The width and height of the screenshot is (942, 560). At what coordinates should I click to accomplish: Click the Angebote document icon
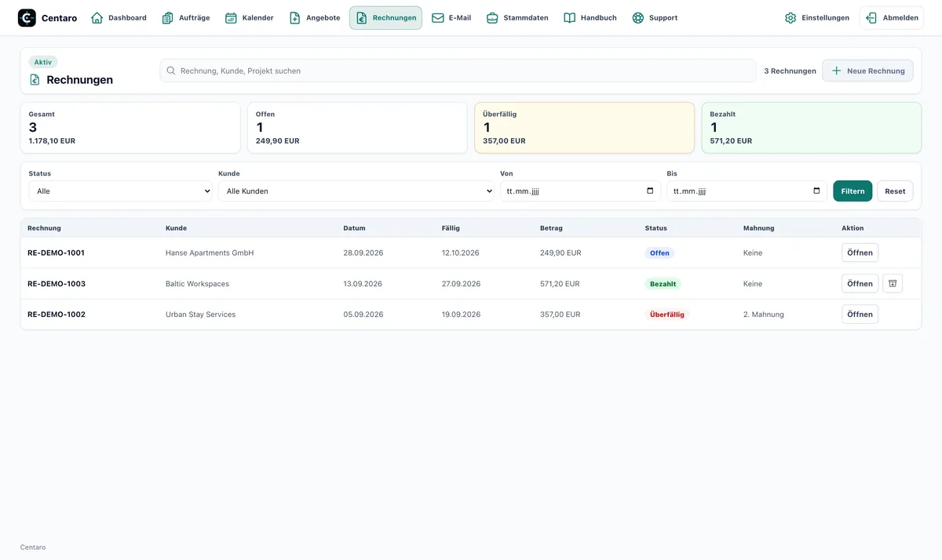(295, 18)
